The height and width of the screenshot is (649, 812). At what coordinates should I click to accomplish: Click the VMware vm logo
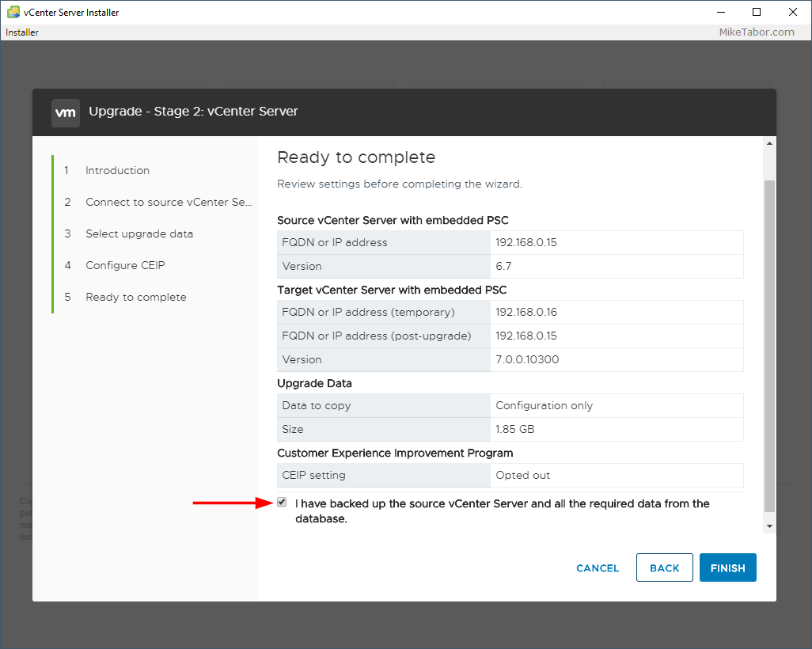pyautogui.click(x=65, y=112)
